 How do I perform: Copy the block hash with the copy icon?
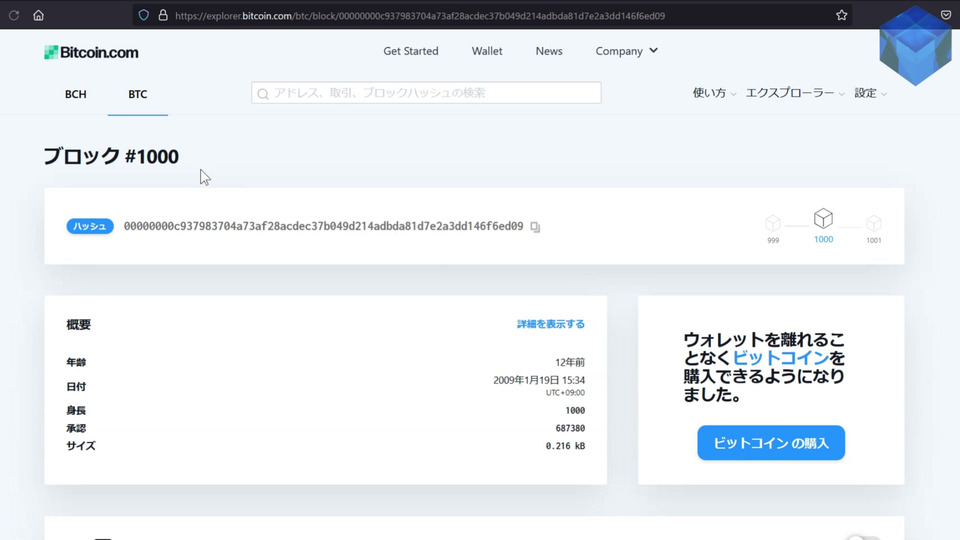[535, 227]
